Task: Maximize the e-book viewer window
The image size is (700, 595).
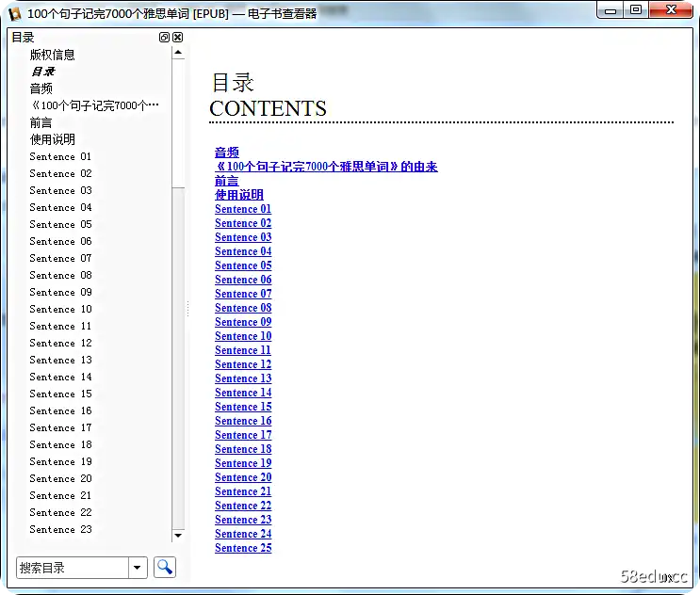Action: [x=636, y=9]
